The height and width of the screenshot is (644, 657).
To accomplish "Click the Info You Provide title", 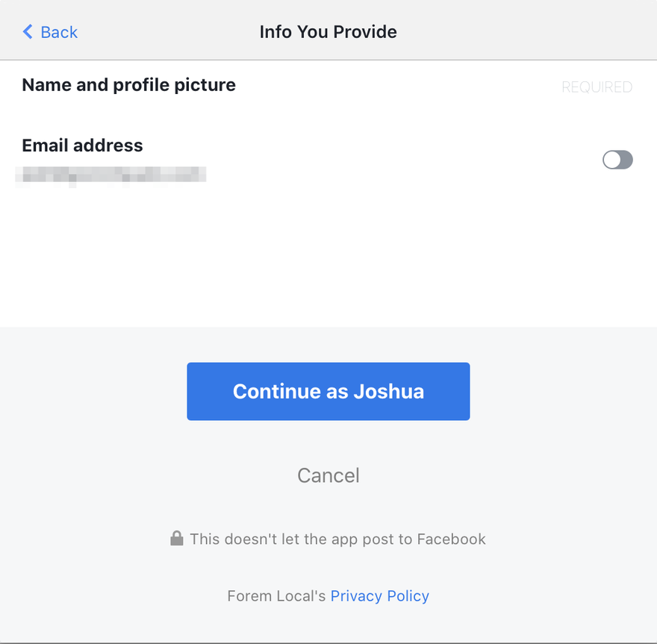I will click(328, 32).
